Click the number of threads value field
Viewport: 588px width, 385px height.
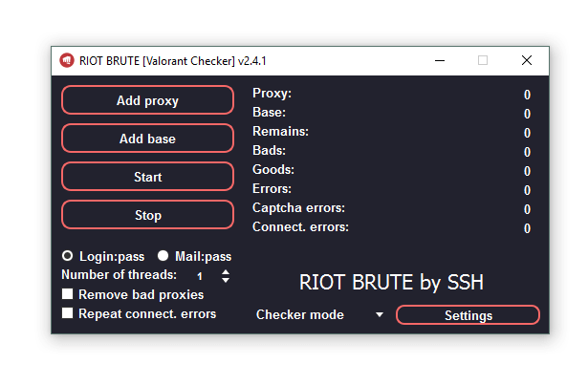click(200, 275)
